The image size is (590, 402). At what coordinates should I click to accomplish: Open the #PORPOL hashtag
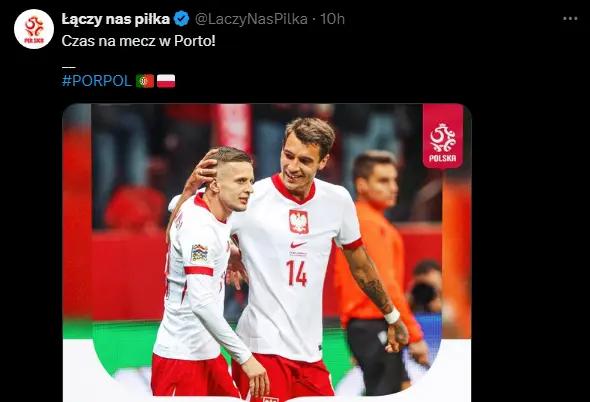click(97, 81)
